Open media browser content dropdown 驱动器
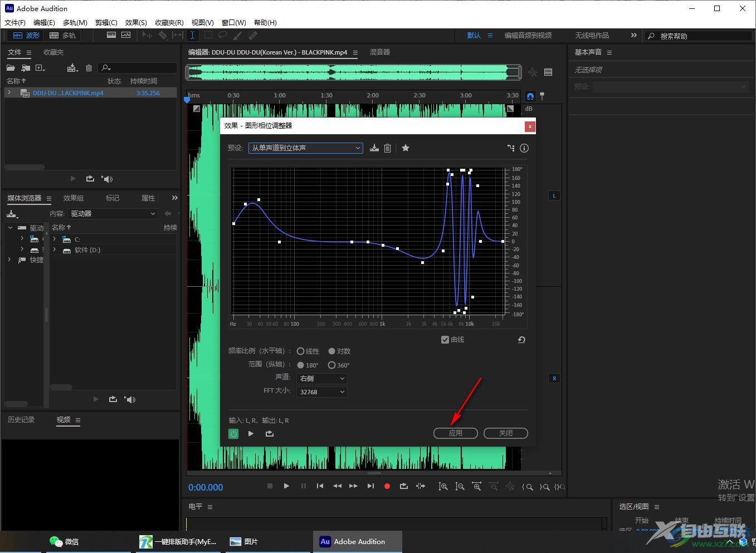756x553 pixels. (x=113, y=213)
